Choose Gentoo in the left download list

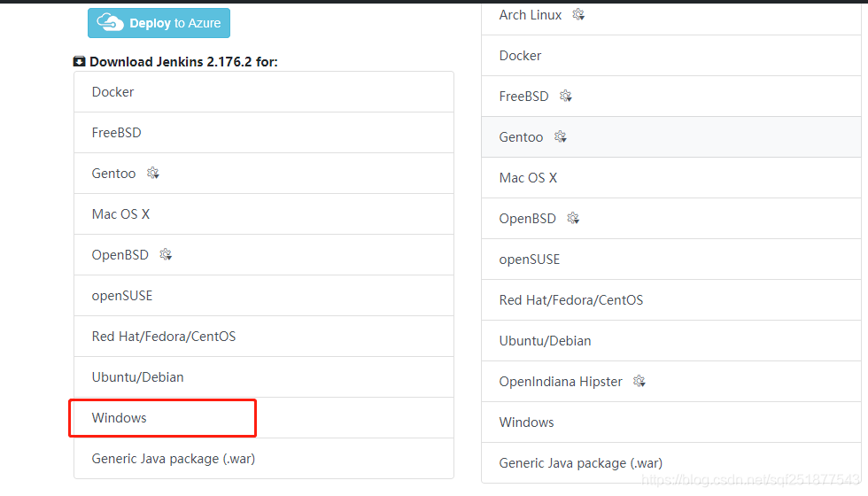[264, 174]
